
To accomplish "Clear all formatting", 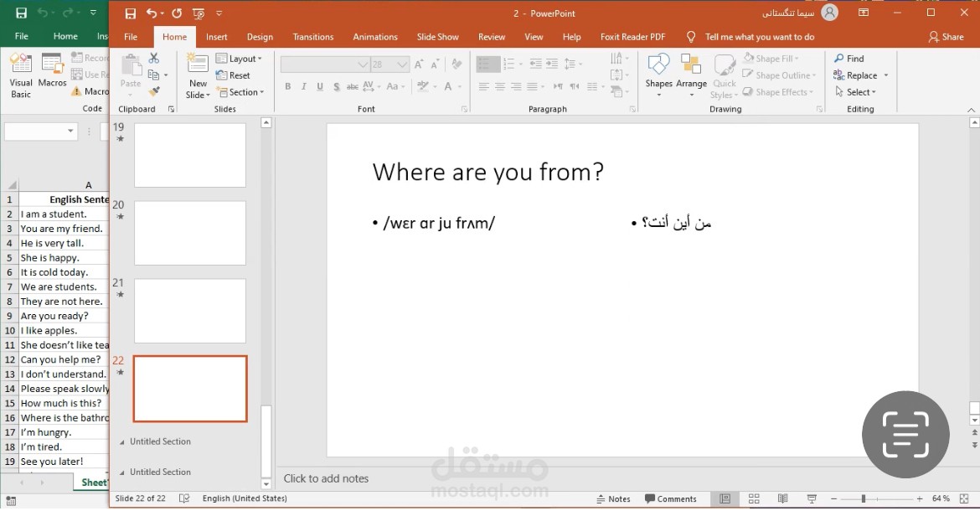I will (456, 64).
